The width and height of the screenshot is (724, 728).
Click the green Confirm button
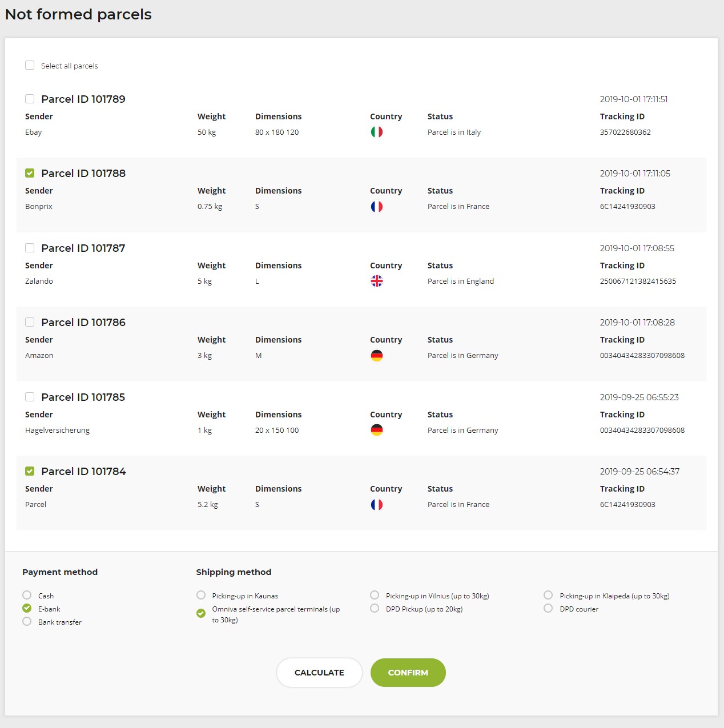[408, 673]
